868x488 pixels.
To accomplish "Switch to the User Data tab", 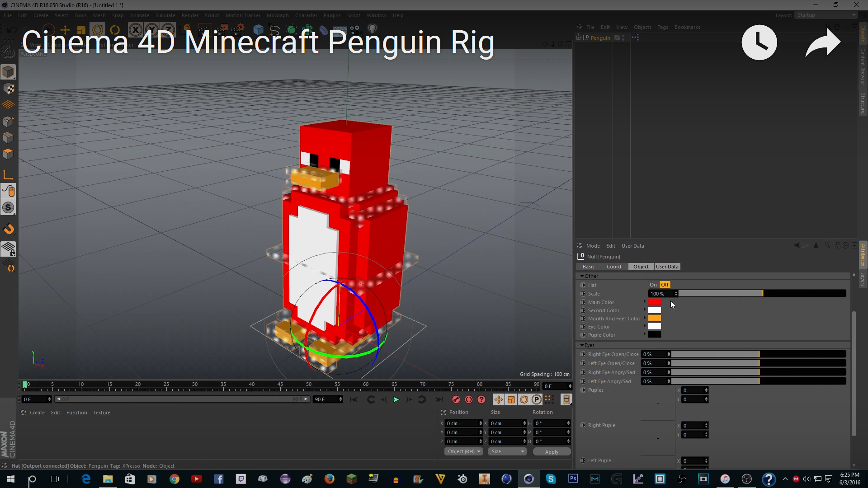I will [667, 267].
